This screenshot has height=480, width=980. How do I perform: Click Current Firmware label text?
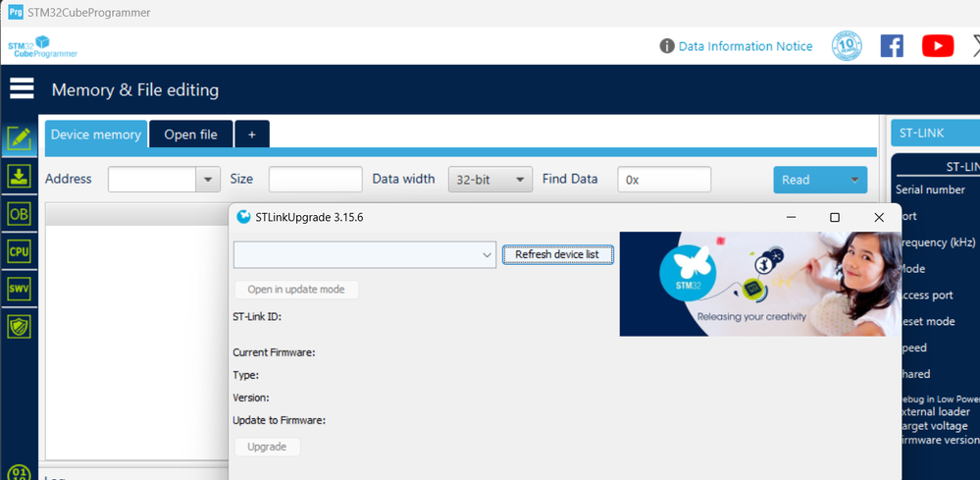[x=274, y=352]
